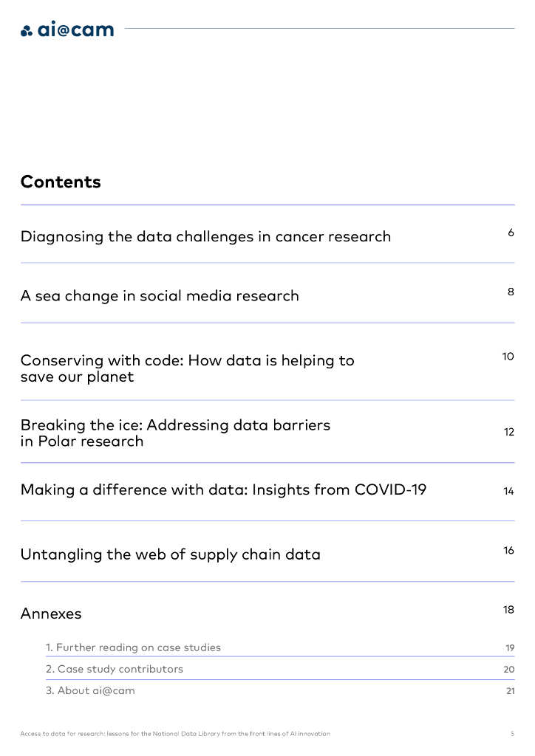Click page number 8 for social media
535x756 pixels.
pos(511,292)
